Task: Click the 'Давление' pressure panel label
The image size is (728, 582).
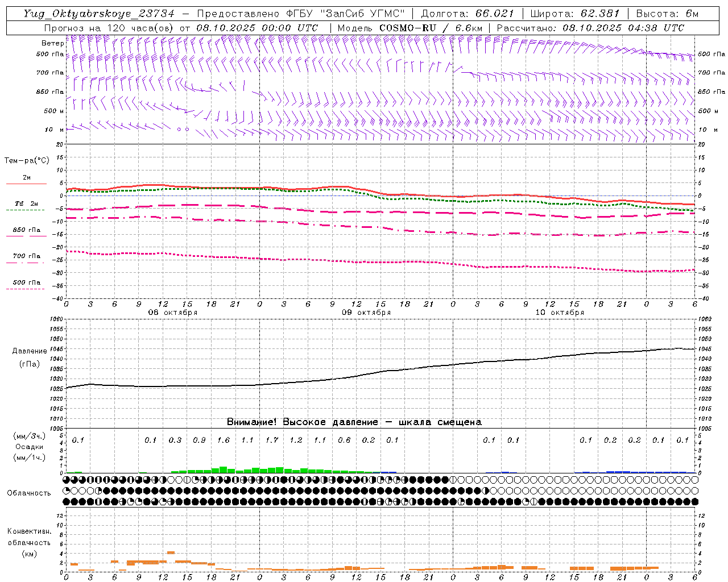Action: click(x=30, y=351)
